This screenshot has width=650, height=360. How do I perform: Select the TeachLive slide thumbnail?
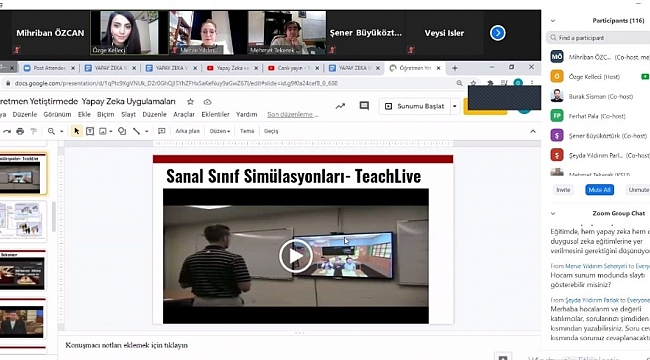(x=23, y=174)
